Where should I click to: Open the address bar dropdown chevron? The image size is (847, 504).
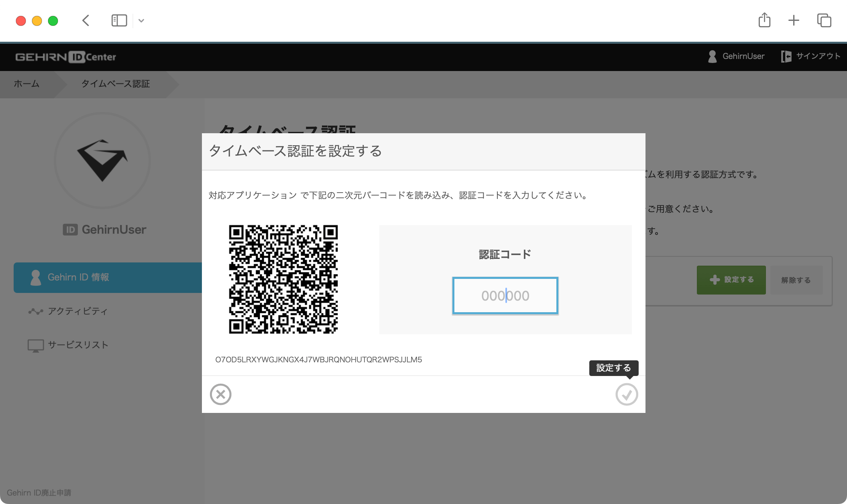[141, 20]
